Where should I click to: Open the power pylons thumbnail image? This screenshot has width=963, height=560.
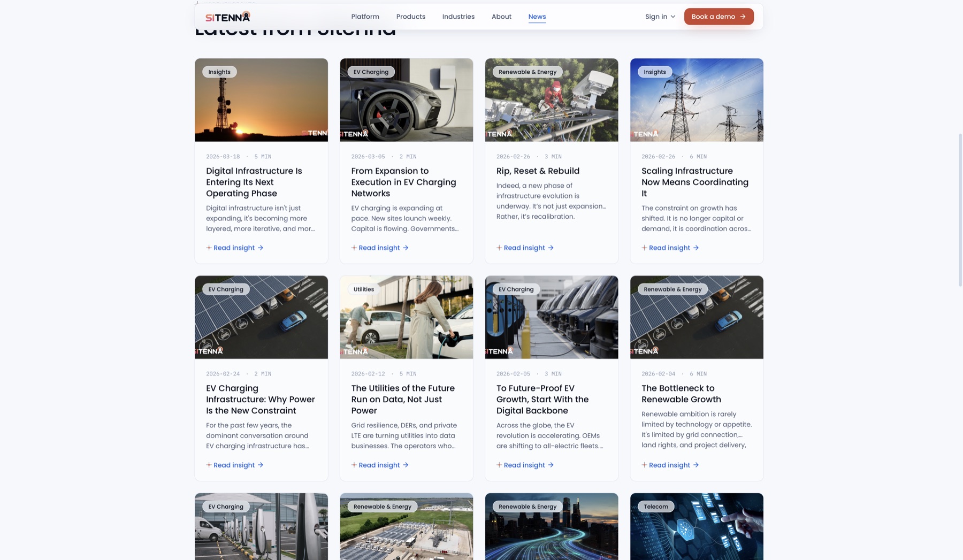pyautogui.click(x=697, y=100)
